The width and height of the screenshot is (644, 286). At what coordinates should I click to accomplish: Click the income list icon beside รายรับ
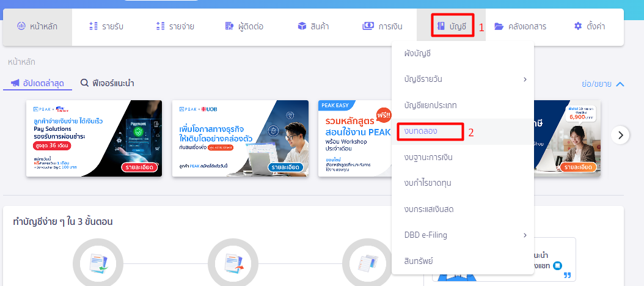[x=93, y=26]
